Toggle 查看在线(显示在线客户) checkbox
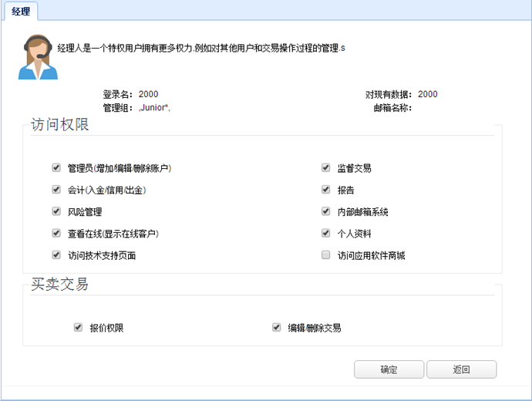Screen dimensions: 532x401 (56, 233)
